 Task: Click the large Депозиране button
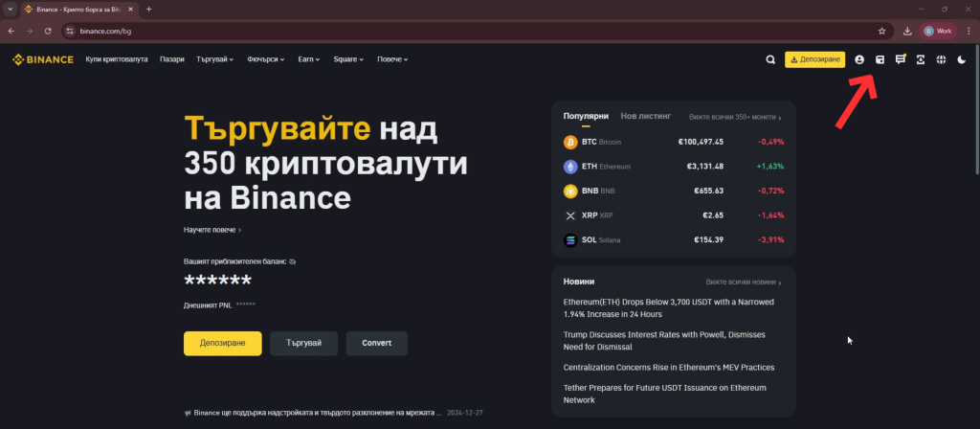[x=222, y=344]
